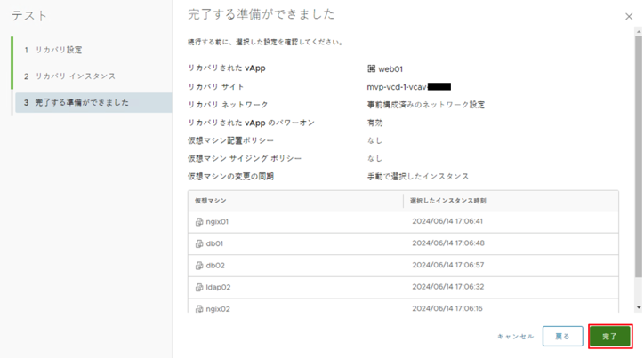This screenshot has height=358, width=644.
Task: Click the green 完了 finish button
Action: click(610, 337)
